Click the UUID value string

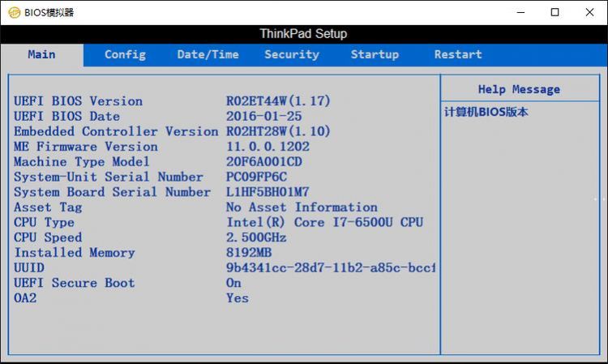click(331, 268)
